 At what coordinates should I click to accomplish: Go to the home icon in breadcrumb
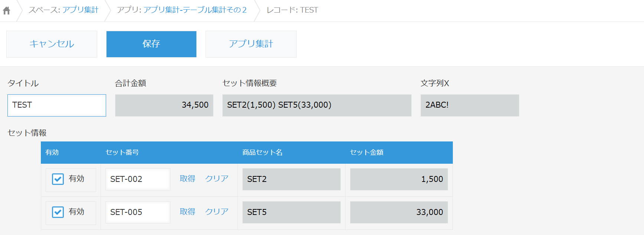(x=6, y=10)
